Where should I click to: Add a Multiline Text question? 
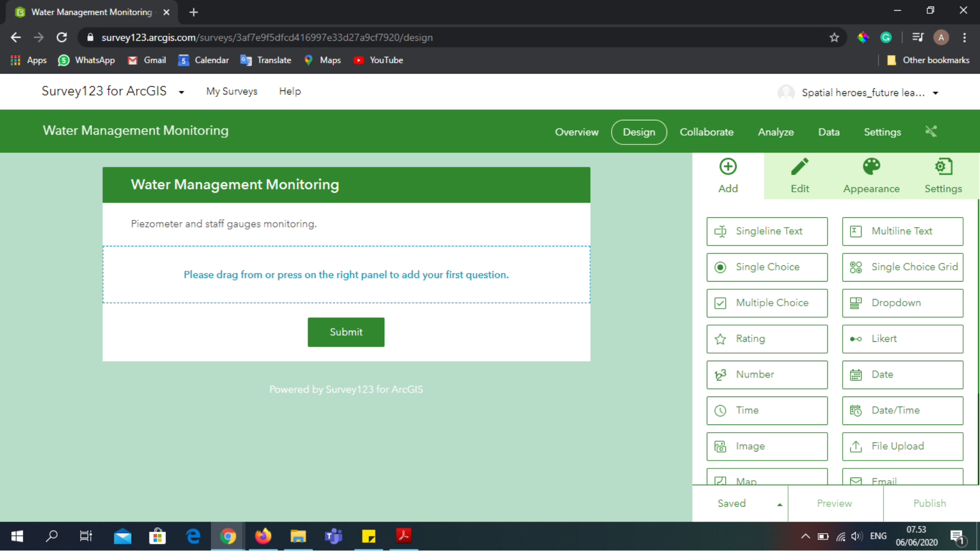[x=902, y=232]
